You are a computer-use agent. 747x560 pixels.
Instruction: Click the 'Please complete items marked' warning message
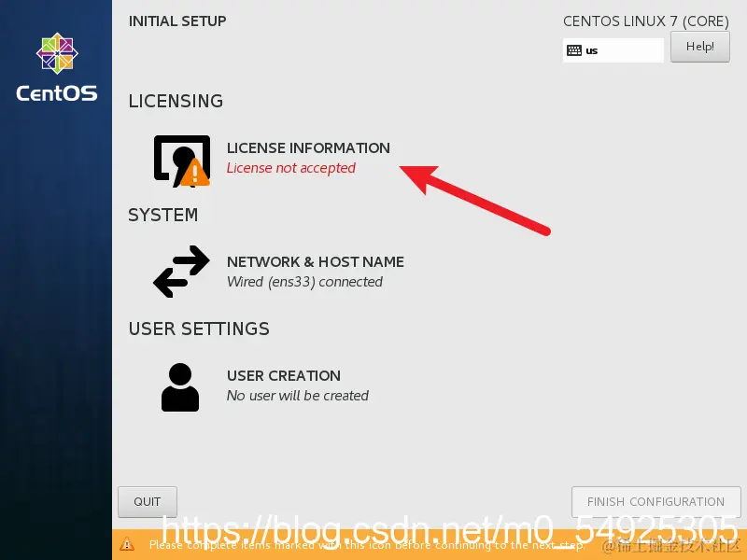tap(367, 545)
